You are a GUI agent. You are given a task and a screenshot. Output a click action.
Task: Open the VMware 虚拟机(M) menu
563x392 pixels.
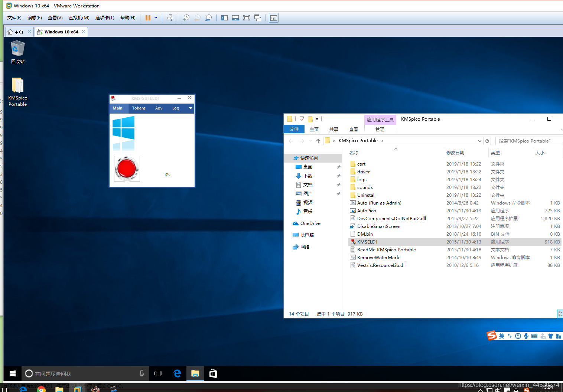pos(79,18)
